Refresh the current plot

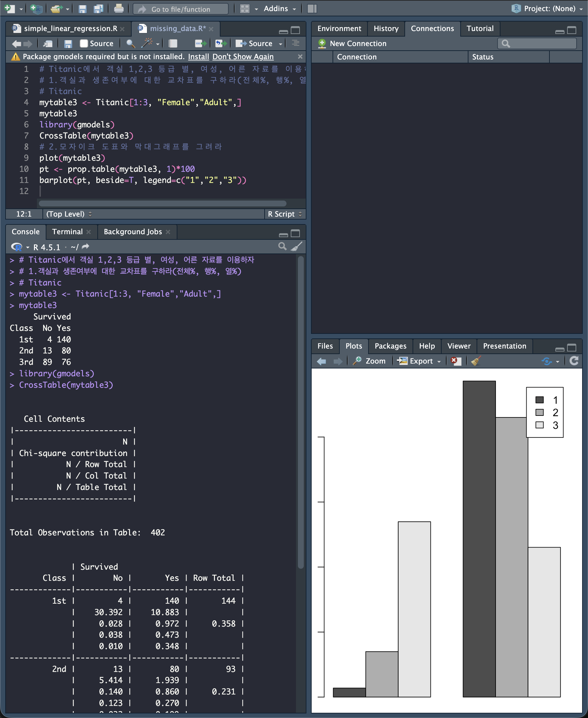(574, 361)
